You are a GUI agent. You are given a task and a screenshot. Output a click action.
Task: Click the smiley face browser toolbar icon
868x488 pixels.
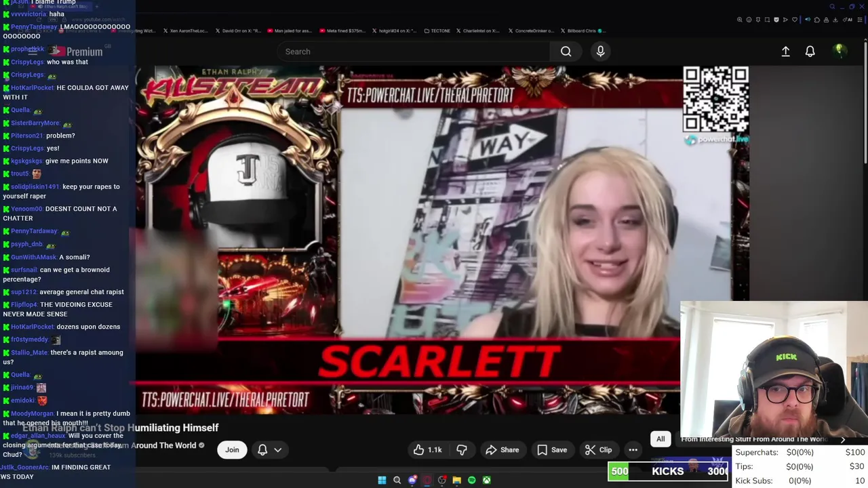(749, 20)
